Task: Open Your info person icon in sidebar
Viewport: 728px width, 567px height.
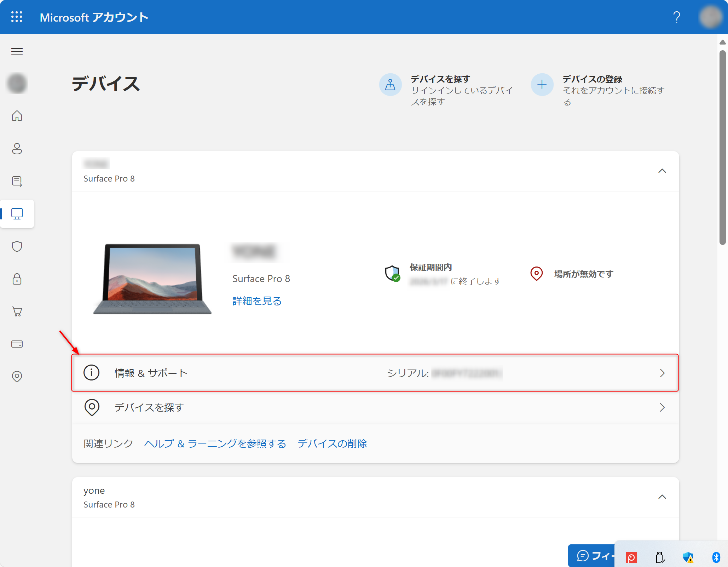Action: pos(17,148)
